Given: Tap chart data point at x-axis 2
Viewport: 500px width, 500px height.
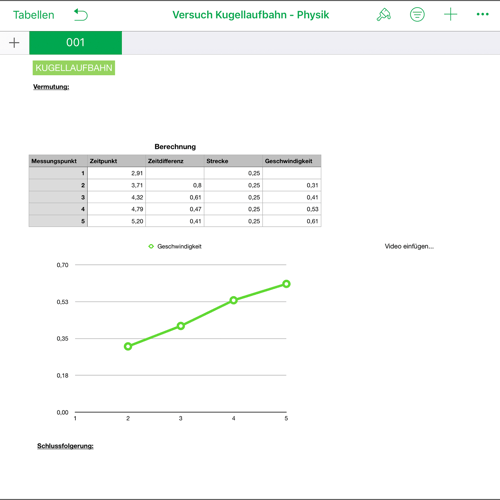Looking at the screenshot, I should [128, 346].
